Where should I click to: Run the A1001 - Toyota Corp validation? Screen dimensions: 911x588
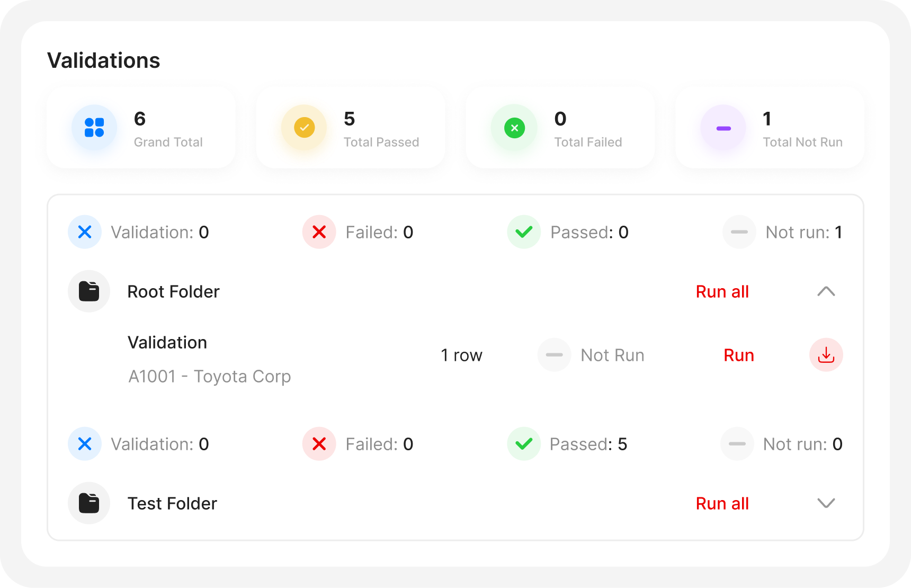(x=738, y=355)
